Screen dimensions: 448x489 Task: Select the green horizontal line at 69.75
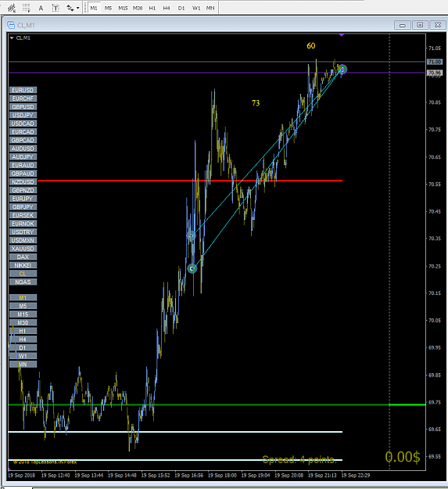[217, 405]
